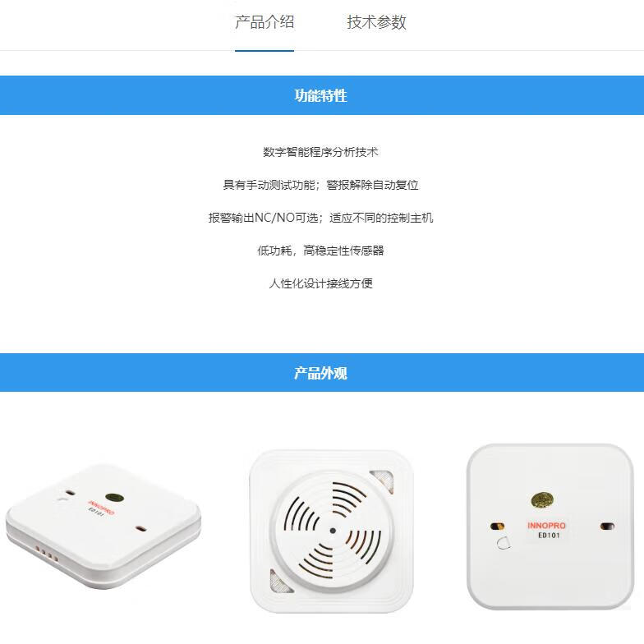Screen dimensions: 644x644
Task: Open the 技术参数 tab
Action: pos(376,23)
